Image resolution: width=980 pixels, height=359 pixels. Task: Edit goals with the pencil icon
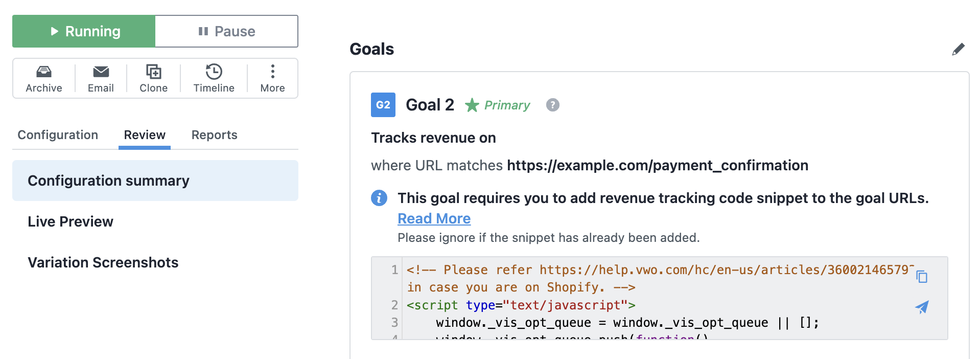click(x=958, y=50)
